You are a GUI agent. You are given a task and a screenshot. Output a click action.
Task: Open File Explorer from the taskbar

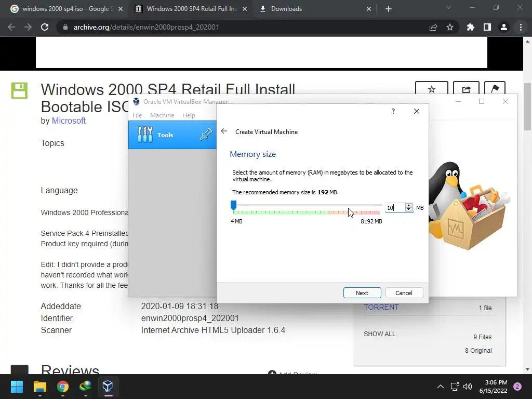[x=39, y=386]
